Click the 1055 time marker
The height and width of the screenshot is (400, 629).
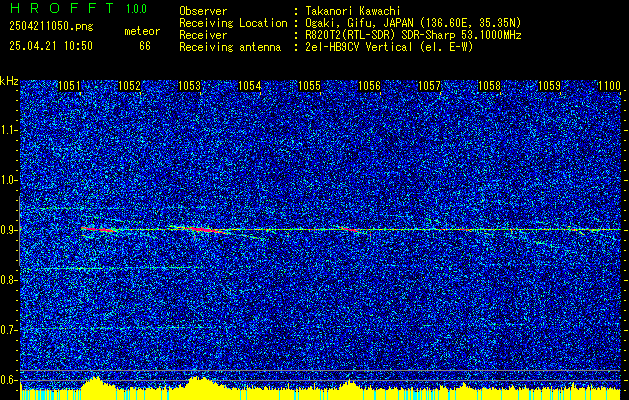click(x=310, y=86)
